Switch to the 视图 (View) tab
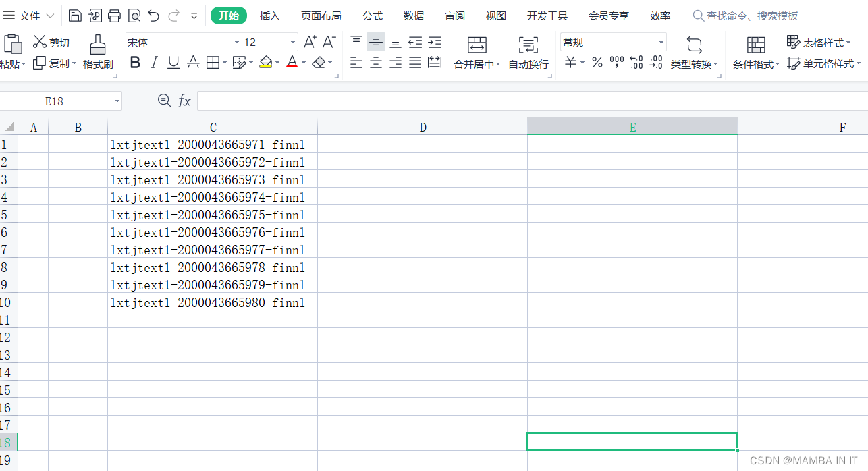 pos(496,16)
